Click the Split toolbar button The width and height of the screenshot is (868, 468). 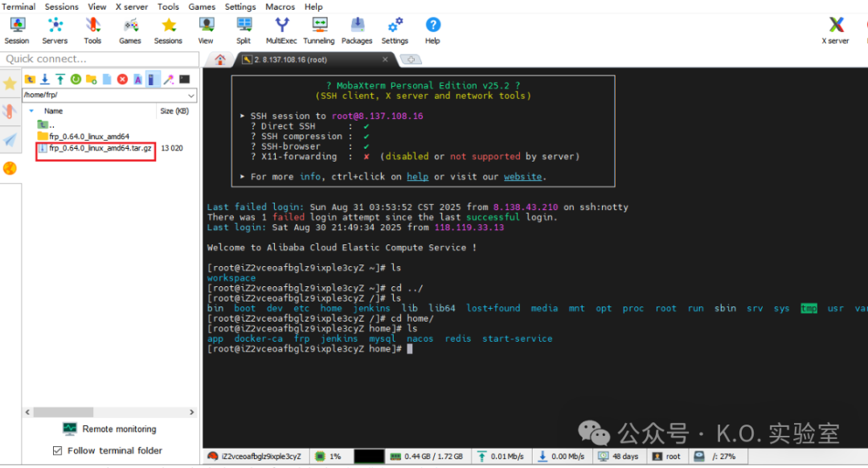[244, 31]
